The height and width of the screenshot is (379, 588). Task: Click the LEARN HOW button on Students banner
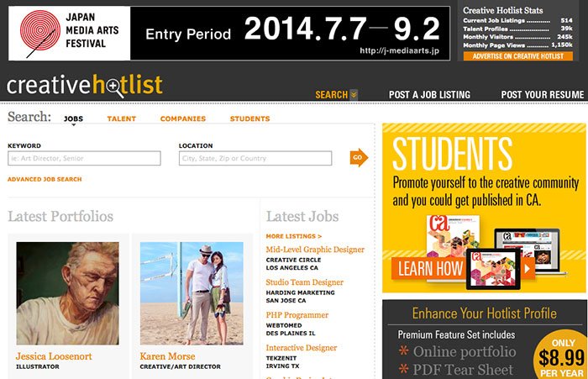[x=430, y=269]
